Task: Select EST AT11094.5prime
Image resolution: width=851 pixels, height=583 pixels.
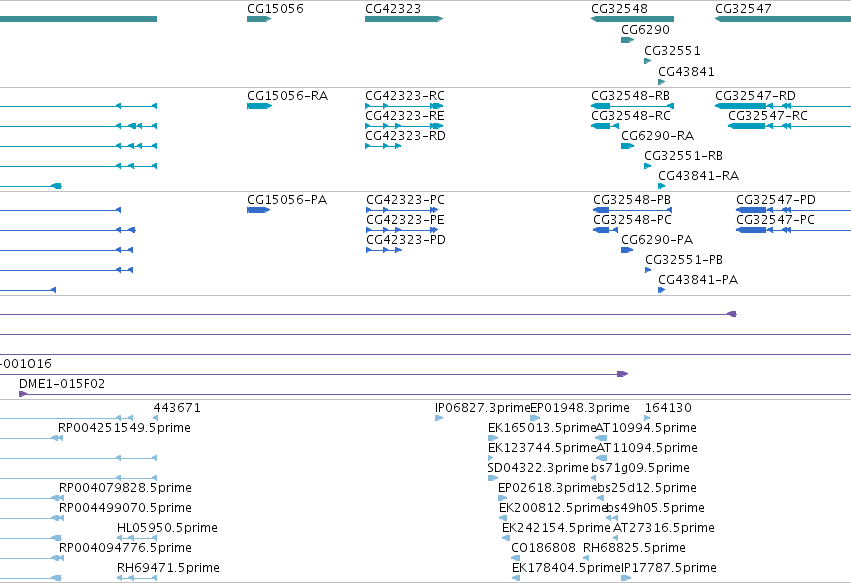Action: [x=647, y=448]
